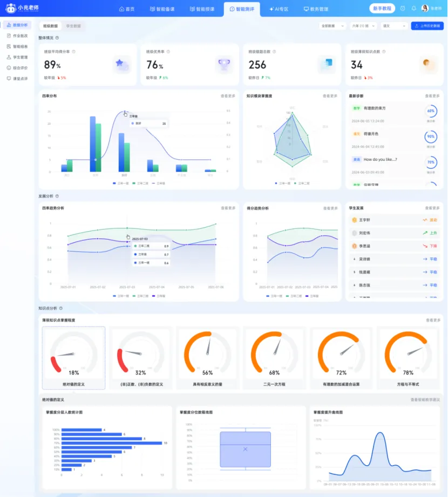Click the clock icon in the header
This screenshot has height=497, width=448.
point(403,9)
